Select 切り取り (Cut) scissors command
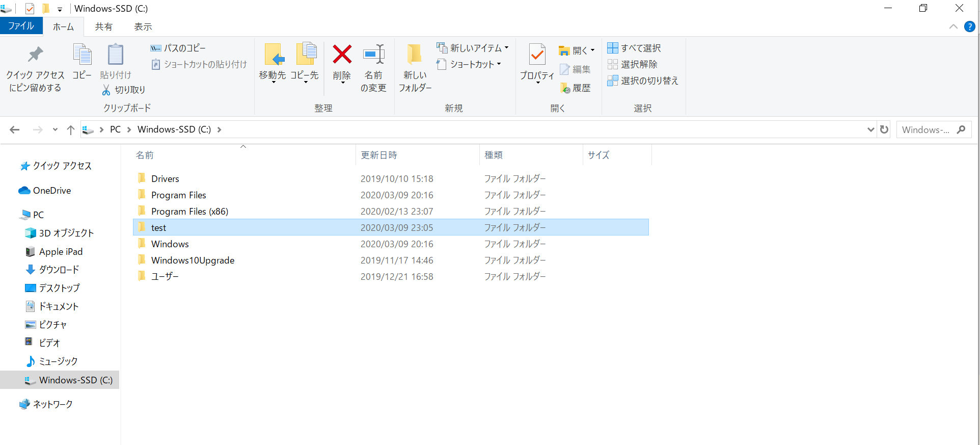 tap(124, 90)
